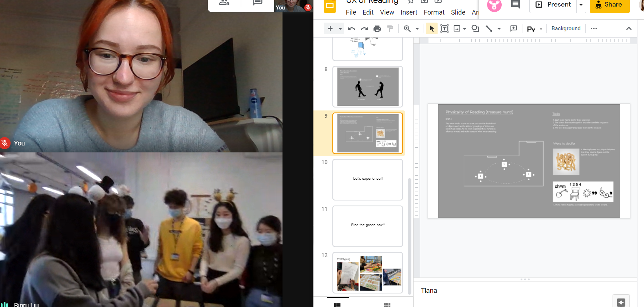Screen dimensions: 644x307
Task: Open the Meet chat icon
Action: click(x=257, y=3)
